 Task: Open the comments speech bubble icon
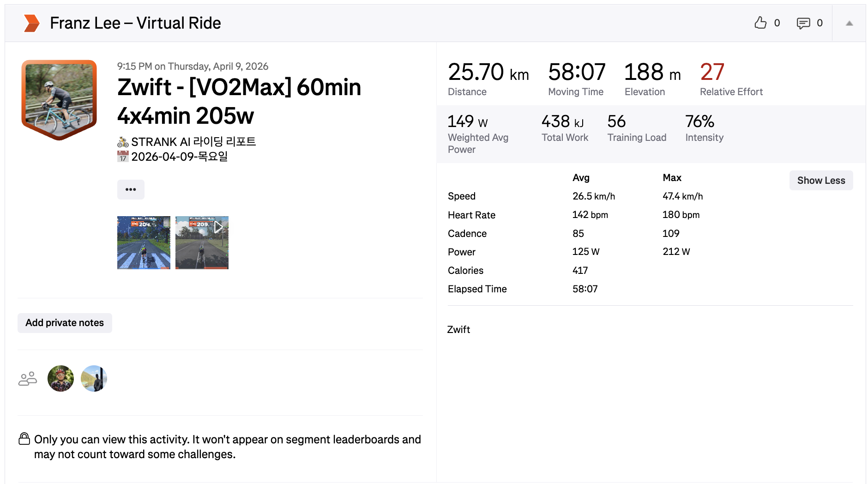(x=803, y=23)
